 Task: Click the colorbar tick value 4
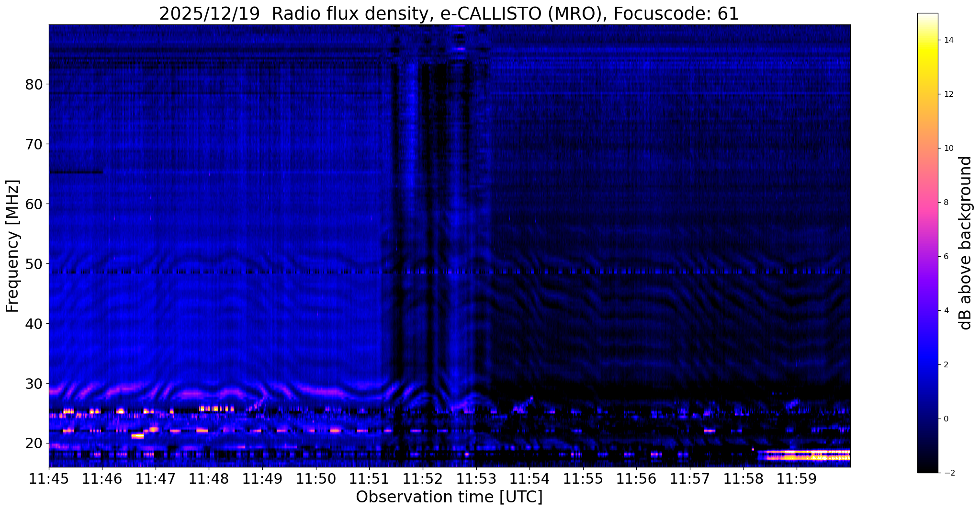pos(946,311)
